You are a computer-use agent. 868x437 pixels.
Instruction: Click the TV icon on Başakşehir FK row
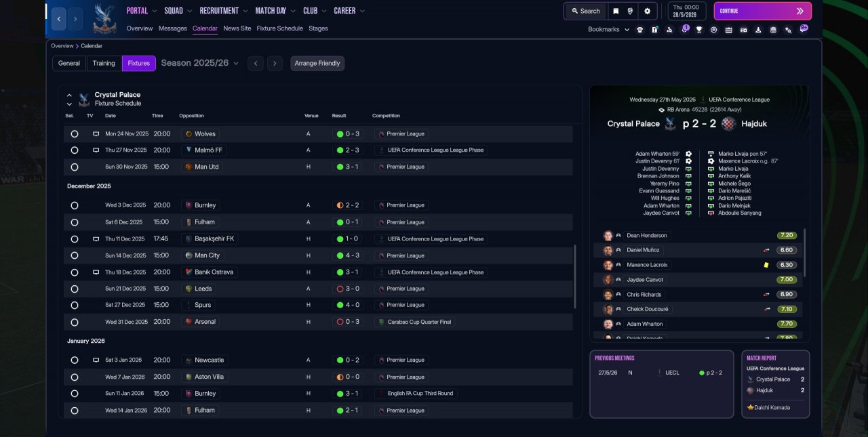[96, 238]
